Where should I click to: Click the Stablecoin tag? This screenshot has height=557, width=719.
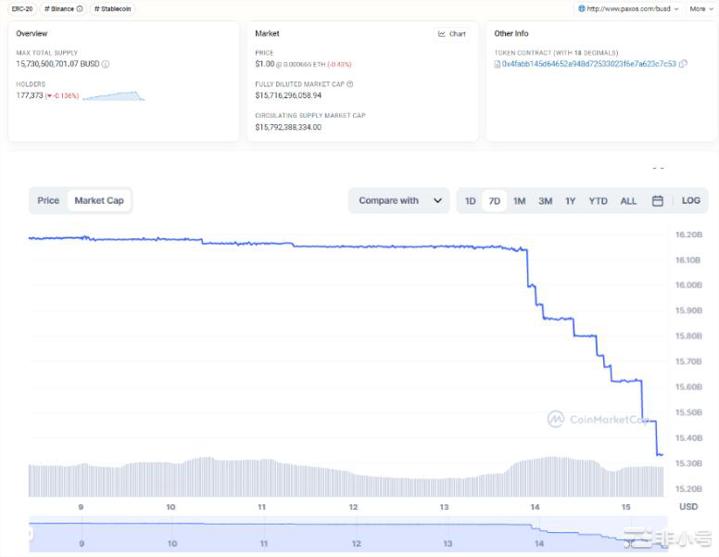tap(113, 8)
